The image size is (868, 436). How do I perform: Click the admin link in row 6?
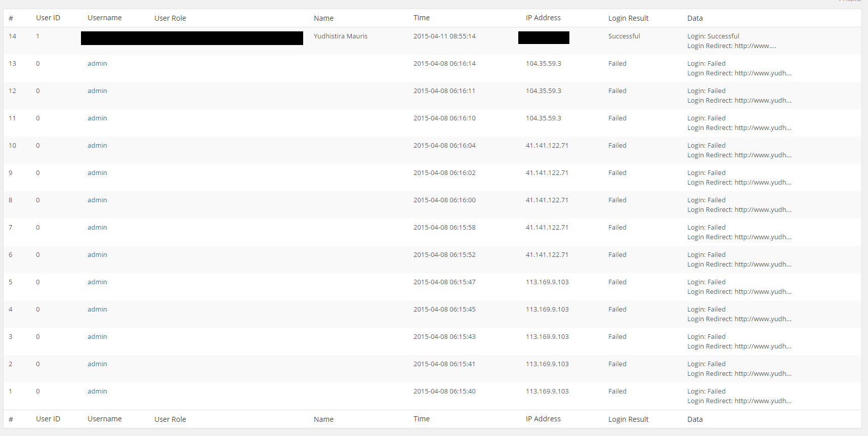click(97, 255)
